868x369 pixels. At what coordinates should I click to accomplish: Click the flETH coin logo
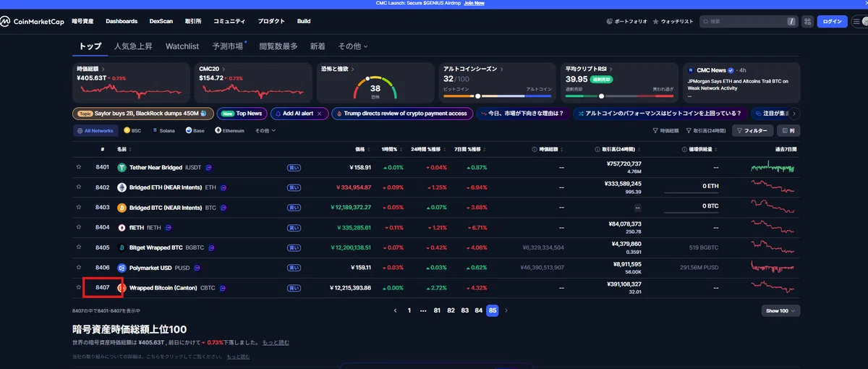click(x=122, y=227)
